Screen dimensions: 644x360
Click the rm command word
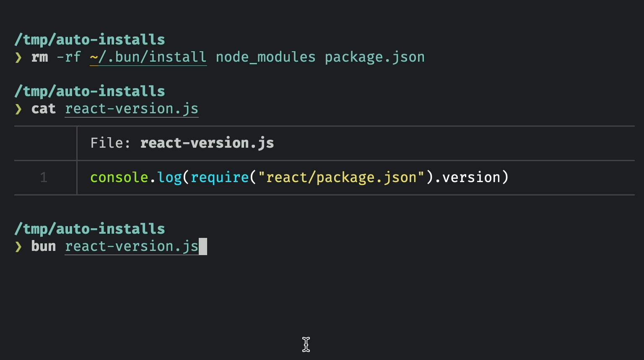tap(40, 57)
